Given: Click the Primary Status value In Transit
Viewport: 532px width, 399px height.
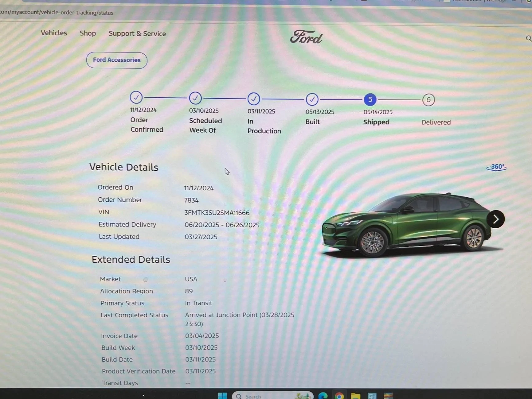Looking at the screenshot, I should (198, 303).
